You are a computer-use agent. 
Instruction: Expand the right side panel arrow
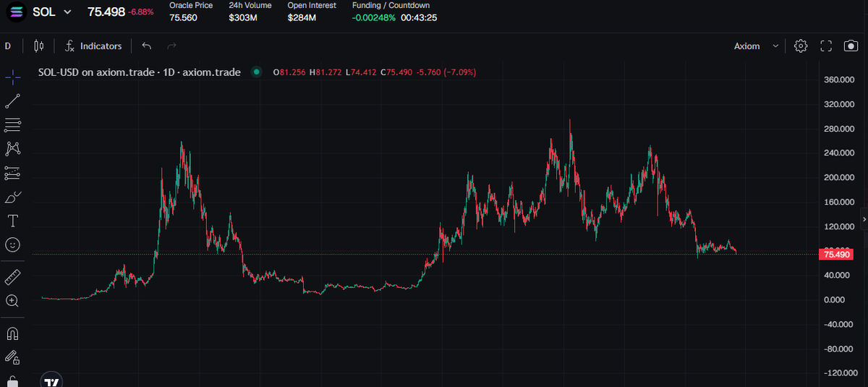point(864,218)
